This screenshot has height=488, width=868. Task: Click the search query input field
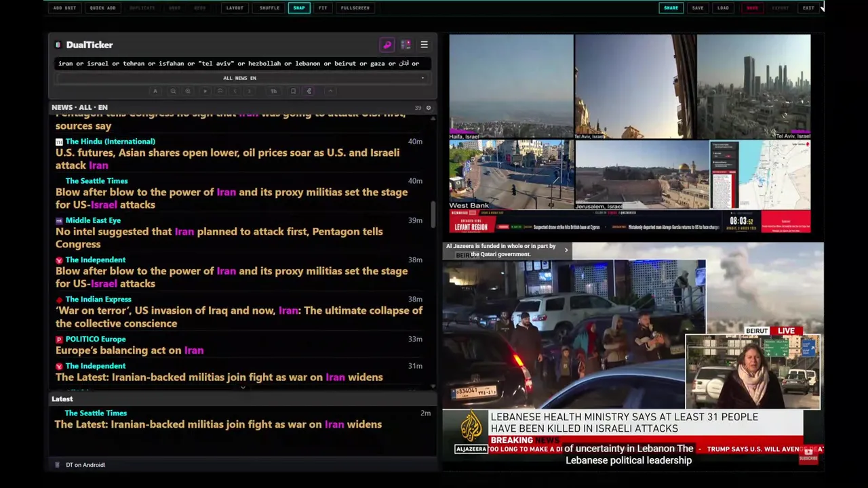point(242,63)
